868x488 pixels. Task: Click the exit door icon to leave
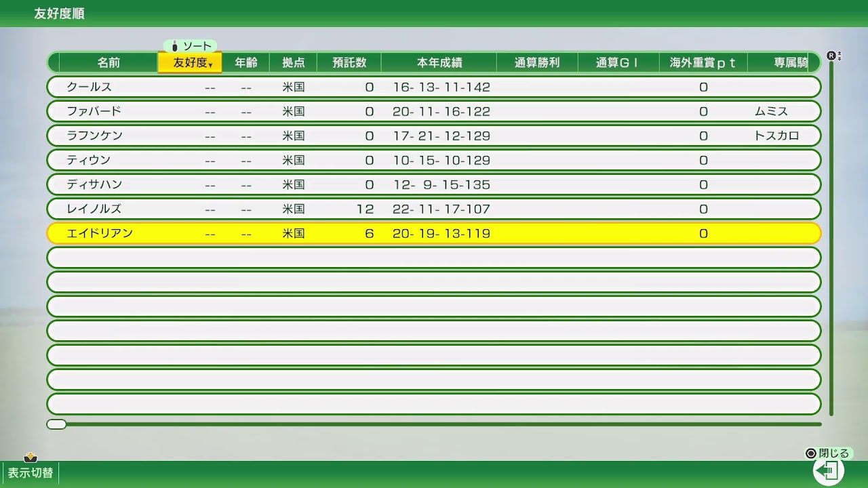829,469
